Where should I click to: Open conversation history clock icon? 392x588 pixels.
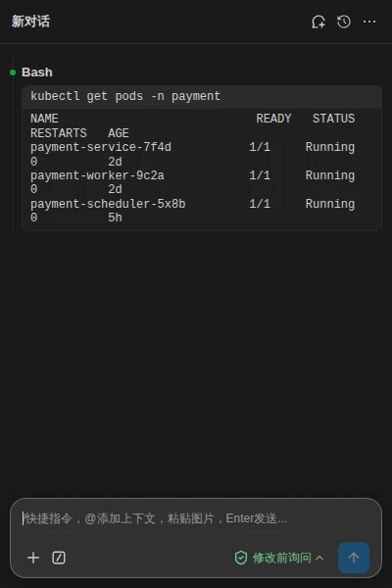click(344, 22)
